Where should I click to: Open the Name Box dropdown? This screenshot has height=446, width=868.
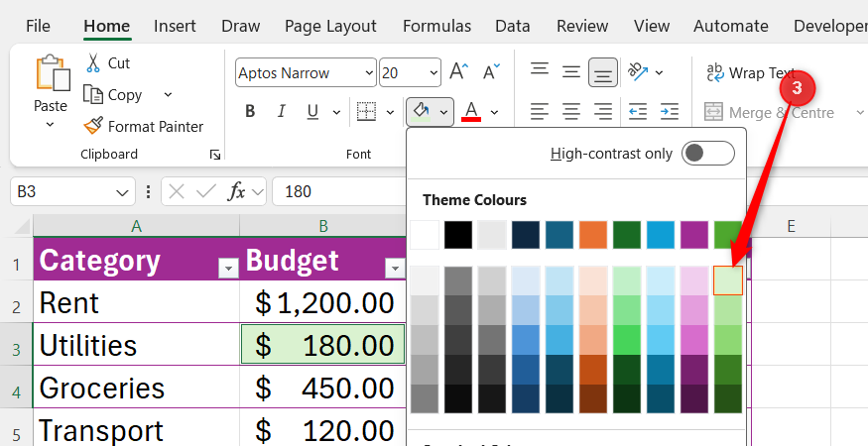pyautogui.click(x=122, y=192)
